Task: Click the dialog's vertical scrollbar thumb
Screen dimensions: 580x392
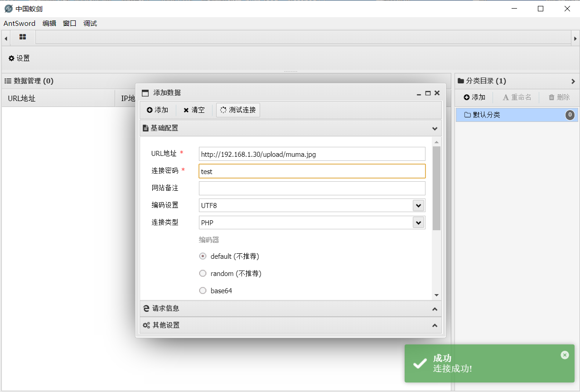Action: 436,188
